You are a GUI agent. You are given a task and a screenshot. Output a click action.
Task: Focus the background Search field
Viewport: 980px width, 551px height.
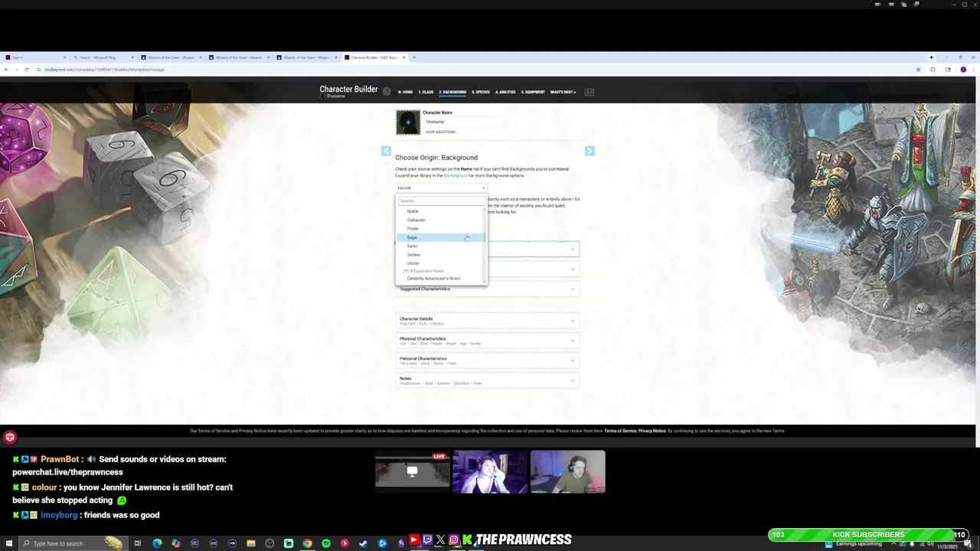(442, 201)
